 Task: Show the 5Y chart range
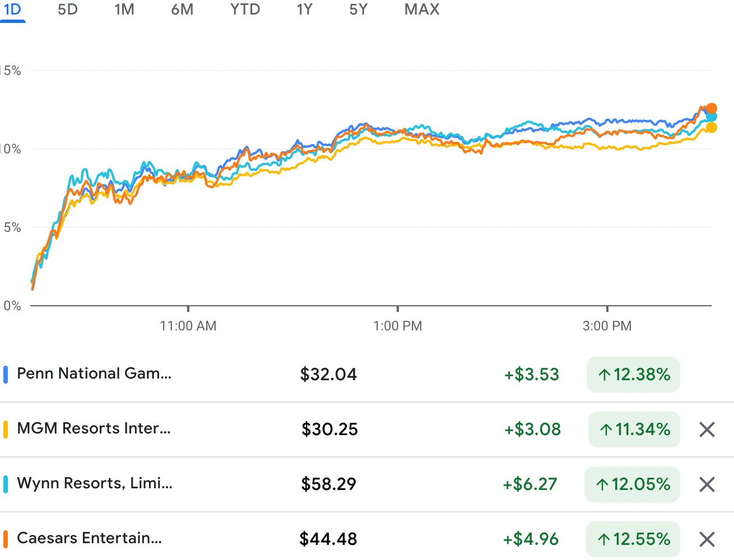click(358, 10)
